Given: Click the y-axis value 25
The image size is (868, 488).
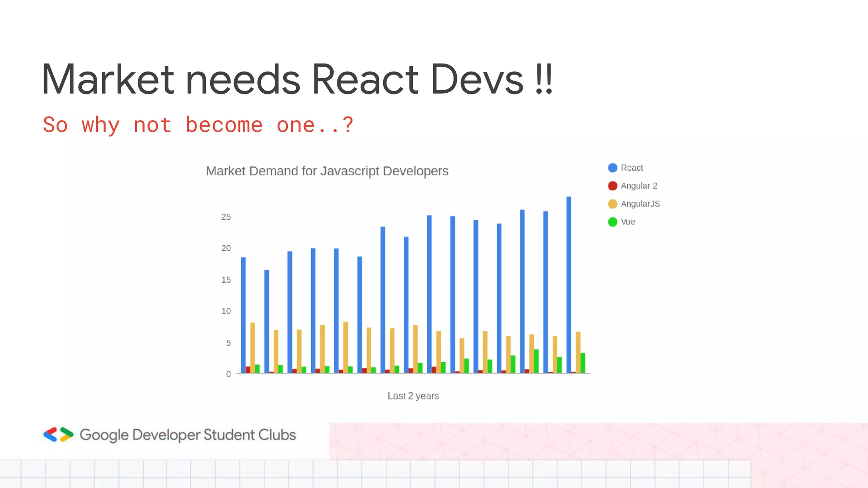Looking at the screenshot, I should click(x=226, y=217).
